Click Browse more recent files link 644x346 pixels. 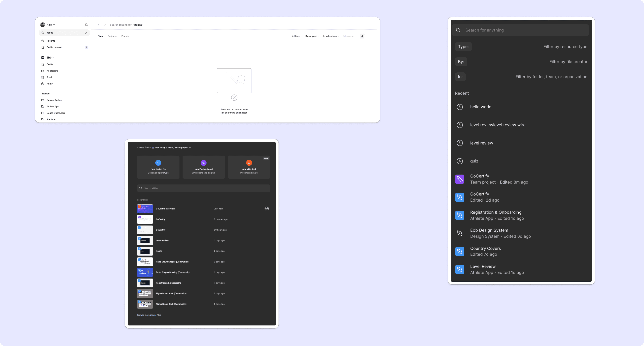click(x=149, y=315)
